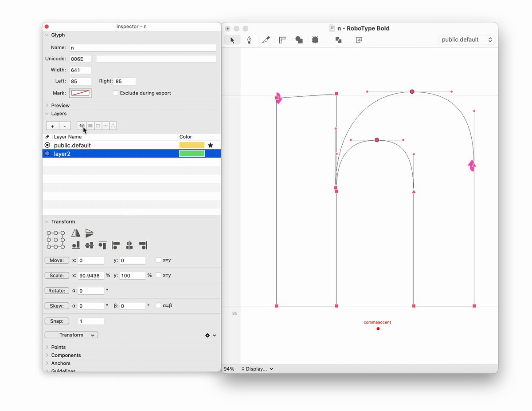Viewport: 532px width, 411px height.
Task: Check x=y box next to Scale
Action: [159, 275]
